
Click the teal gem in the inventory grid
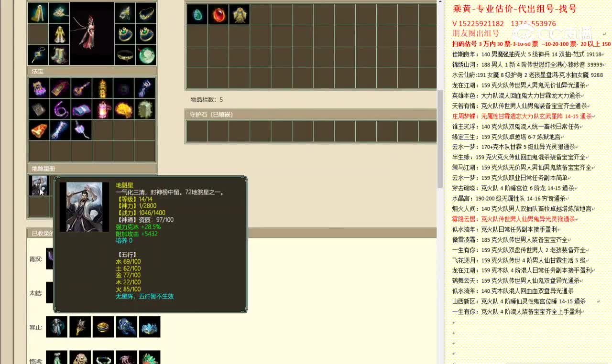197,15
